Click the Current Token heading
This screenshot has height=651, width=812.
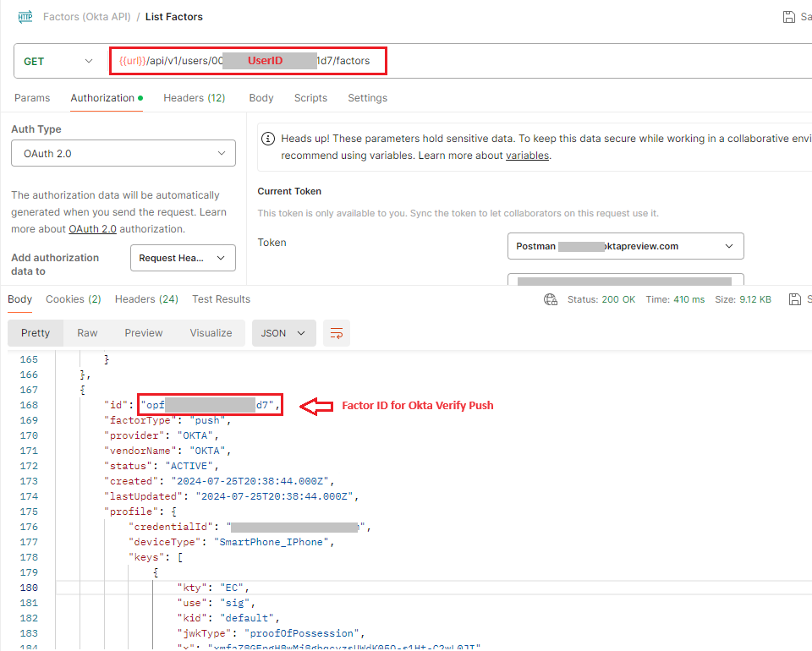(289, 191)
